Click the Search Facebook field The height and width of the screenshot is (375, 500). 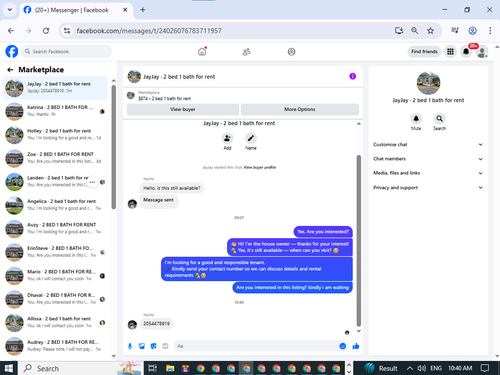click(67, 52)
